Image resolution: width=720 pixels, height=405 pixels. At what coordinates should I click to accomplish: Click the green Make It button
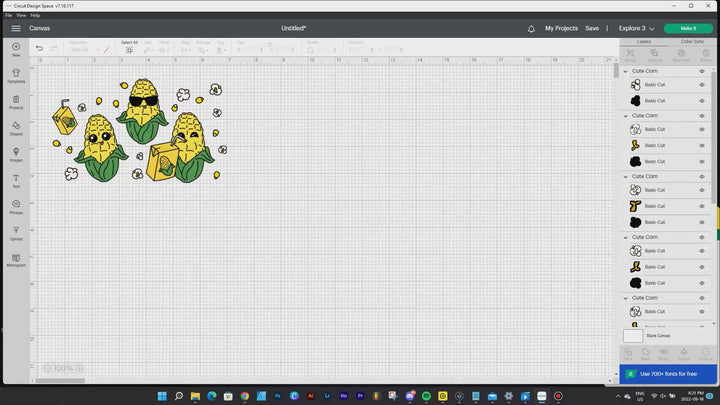pos(689,28)
